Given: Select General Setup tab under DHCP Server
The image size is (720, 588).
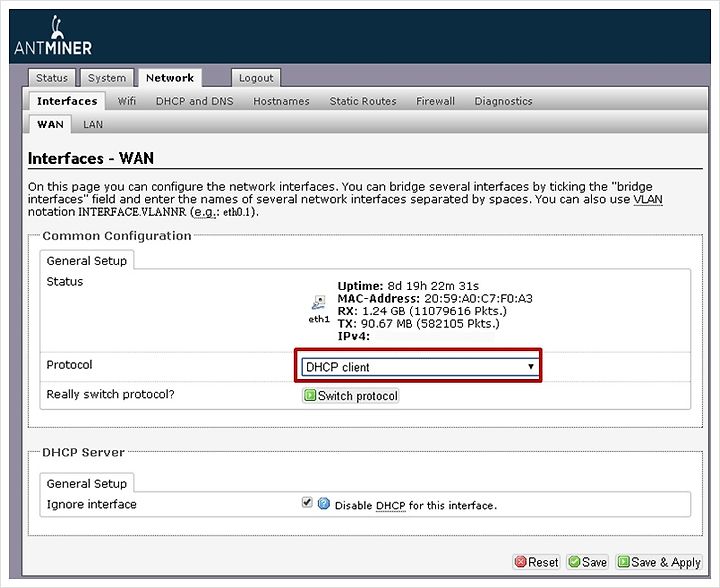Looking at the screenshot, I should pyautogui.click(x=87, y=483).
